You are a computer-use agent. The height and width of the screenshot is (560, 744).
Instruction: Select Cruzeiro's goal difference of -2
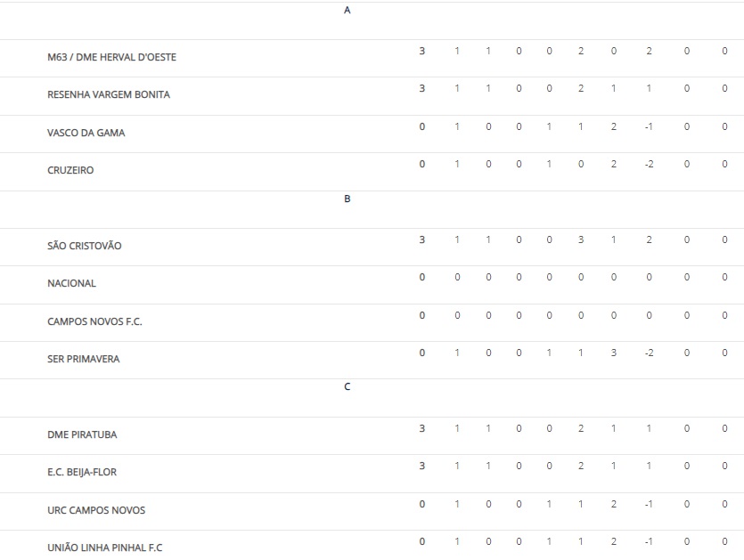(x=649, y=164)
